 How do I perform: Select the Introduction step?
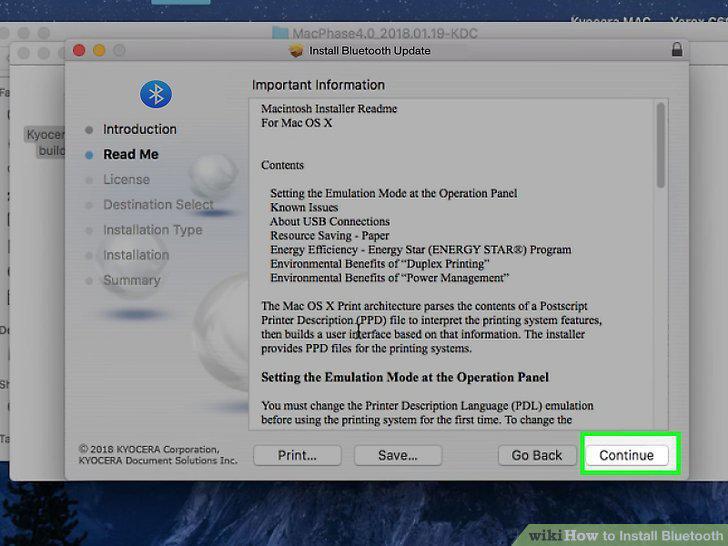[140, 129]
